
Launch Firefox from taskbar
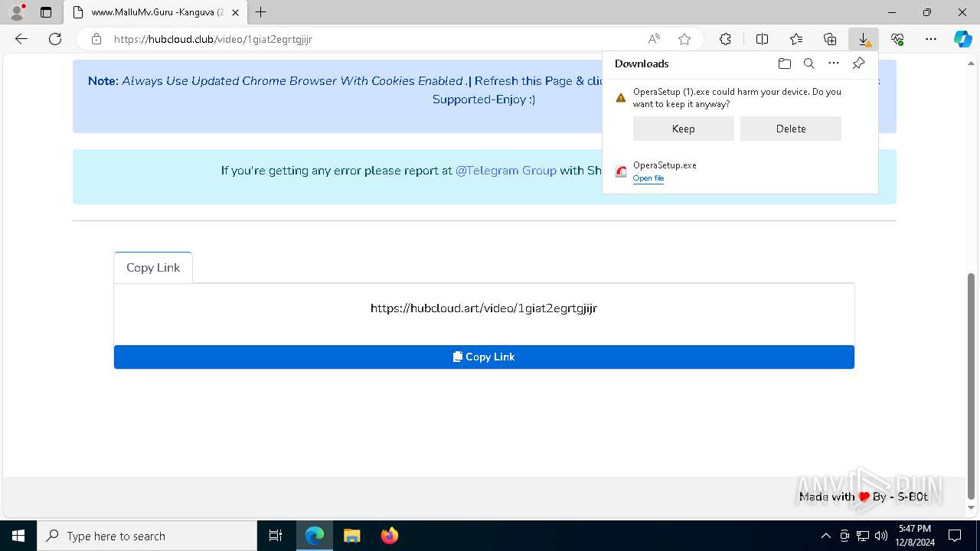coord(390,536)
